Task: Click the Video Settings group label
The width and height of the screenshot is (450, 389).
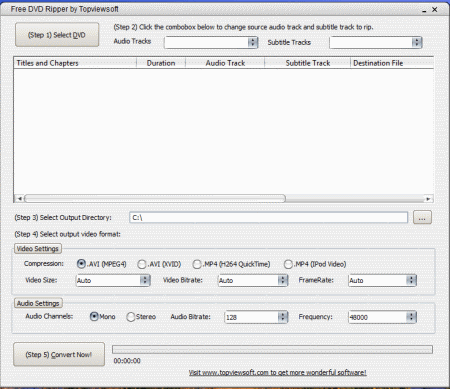Action: pyautogui.click(x=38, y=249)
